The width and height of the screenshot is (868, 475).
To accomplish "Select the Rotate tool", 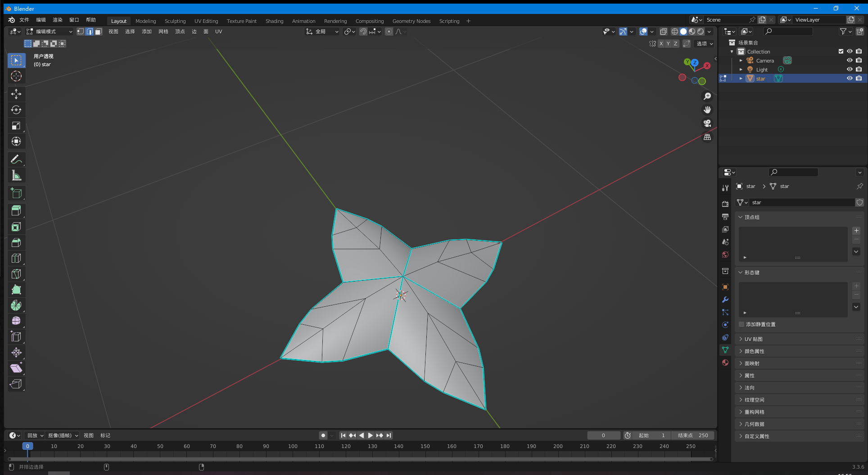I will point(16,110).
